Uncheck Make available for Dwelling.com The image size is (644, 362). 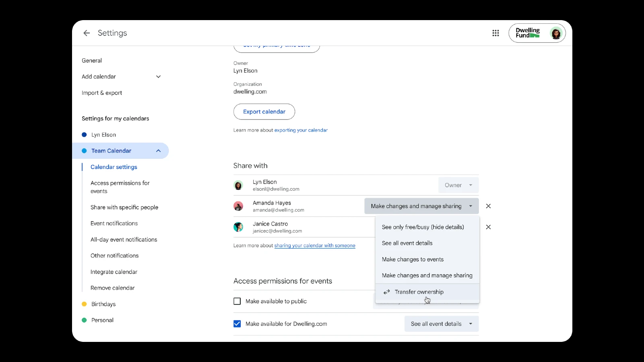(237, 324)
